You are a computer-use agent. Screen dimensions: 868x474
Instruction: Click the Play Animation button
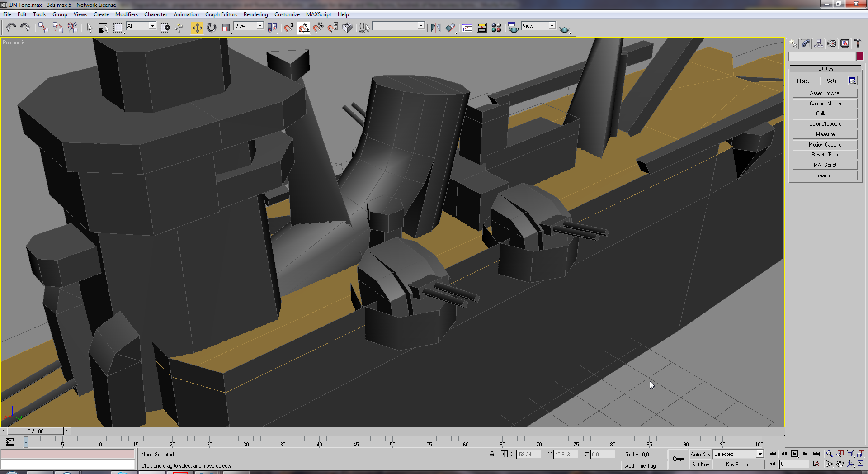[x=794, y=454]
